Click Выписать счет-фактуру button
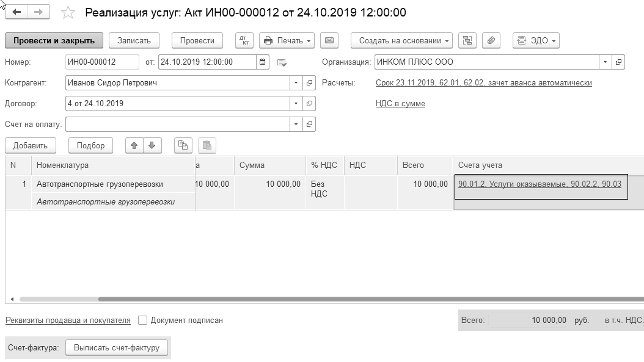 tap(117, 347)
